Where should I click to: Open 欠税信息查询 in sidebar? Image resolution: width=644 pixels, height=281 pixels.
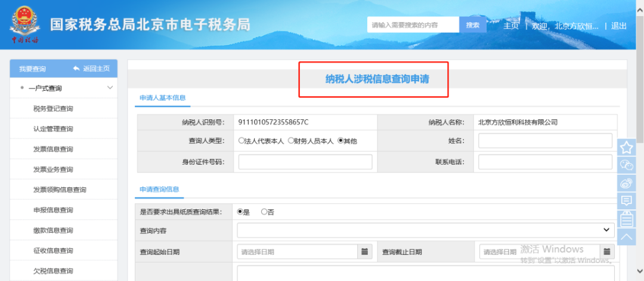tap(53, 271)
